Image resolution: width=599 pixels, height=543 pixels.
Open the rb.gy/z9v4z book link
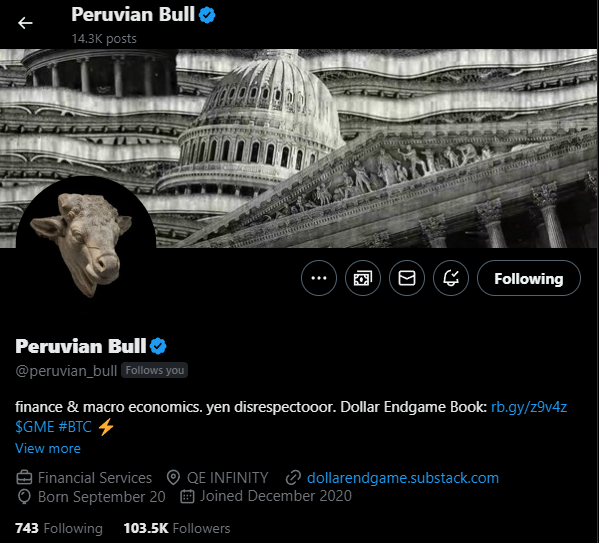(x=529, y=407)
